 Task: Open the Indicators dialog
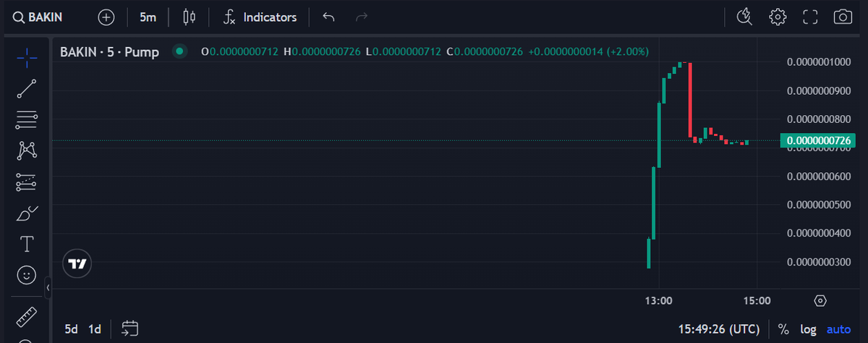coord(260,17)
